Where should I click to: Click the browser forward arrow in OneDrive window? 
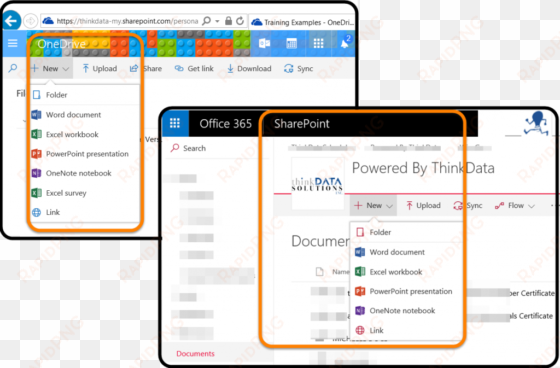click(30, 21)
